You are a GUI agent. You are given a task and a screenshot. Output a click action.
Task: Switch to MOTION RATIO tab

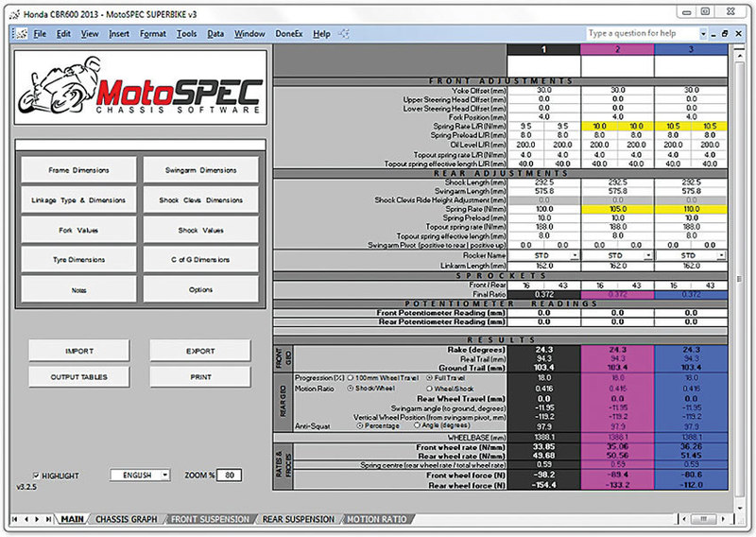[377, 519]
